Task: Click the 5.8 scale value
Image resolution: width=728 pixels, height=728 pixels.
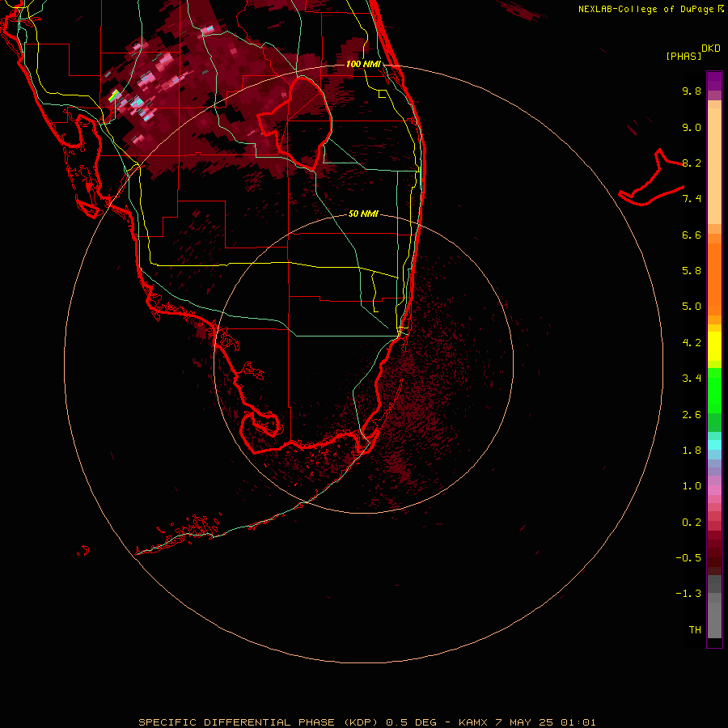Action: 692,271
